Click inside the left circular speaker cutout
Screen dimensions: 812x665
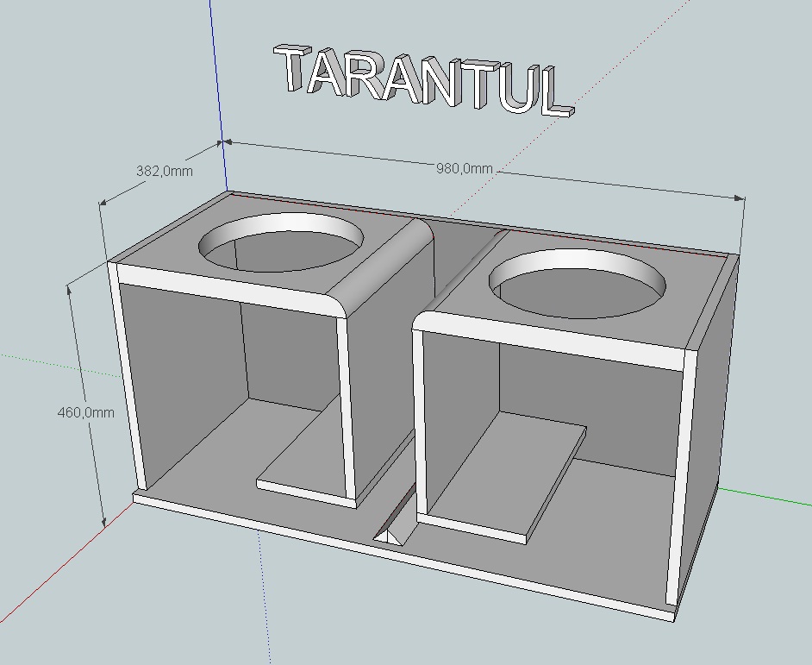(281, 246)
